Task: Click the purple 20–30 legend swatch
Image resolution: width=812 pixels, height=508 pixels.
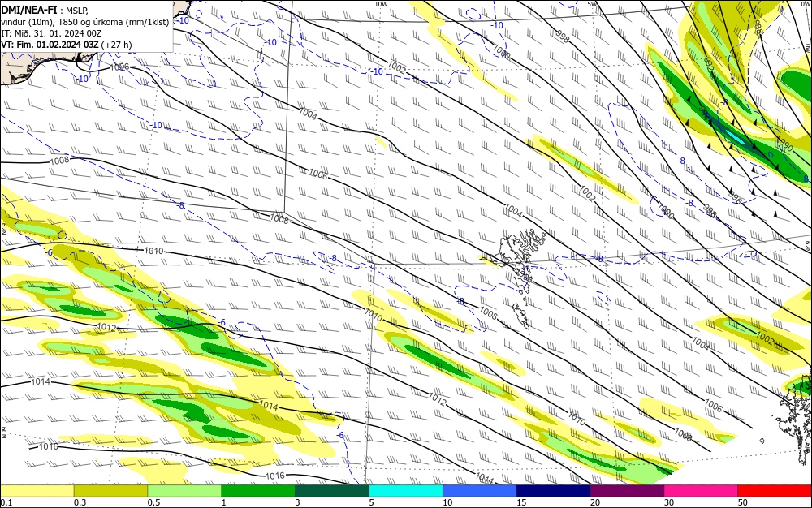Action: coord(627,491)
